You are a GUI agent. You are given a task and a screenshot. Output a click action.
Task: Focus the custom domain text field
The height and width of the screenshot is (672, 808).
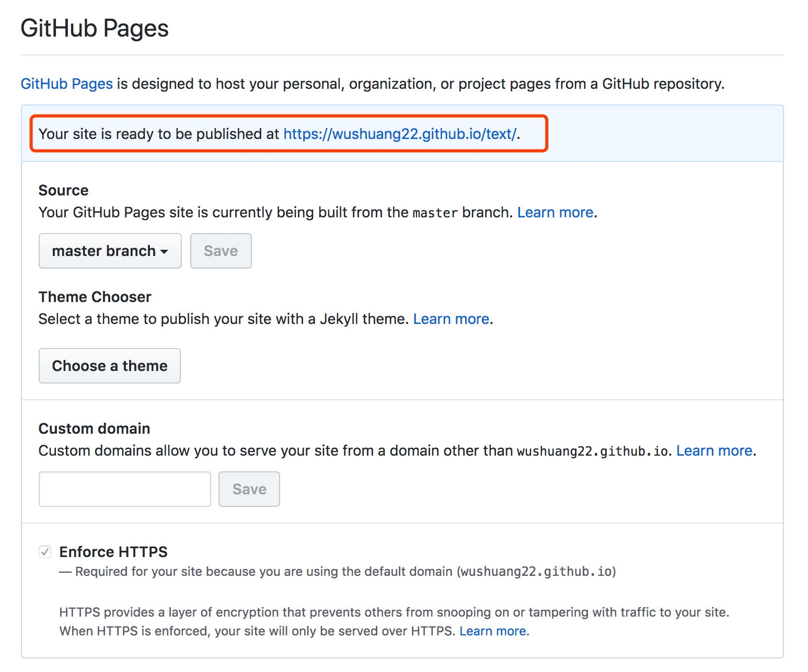point(125,489)
